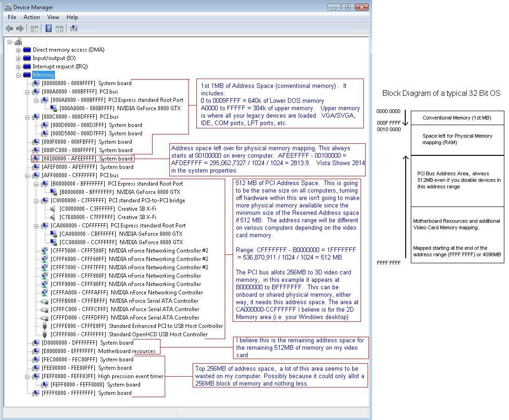Open the Help menu

72,17
